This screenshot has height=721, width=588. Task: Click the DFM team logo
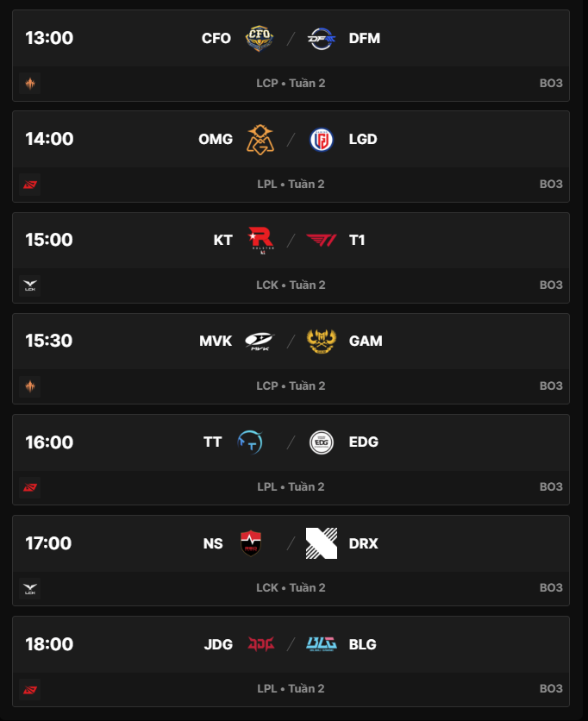coord(321,38)
